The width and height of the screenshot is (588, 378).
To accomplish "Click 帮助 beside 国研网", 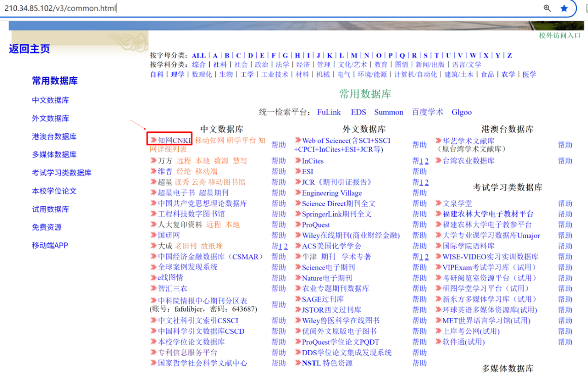I will pyautogui.click(x=279, y=236).
